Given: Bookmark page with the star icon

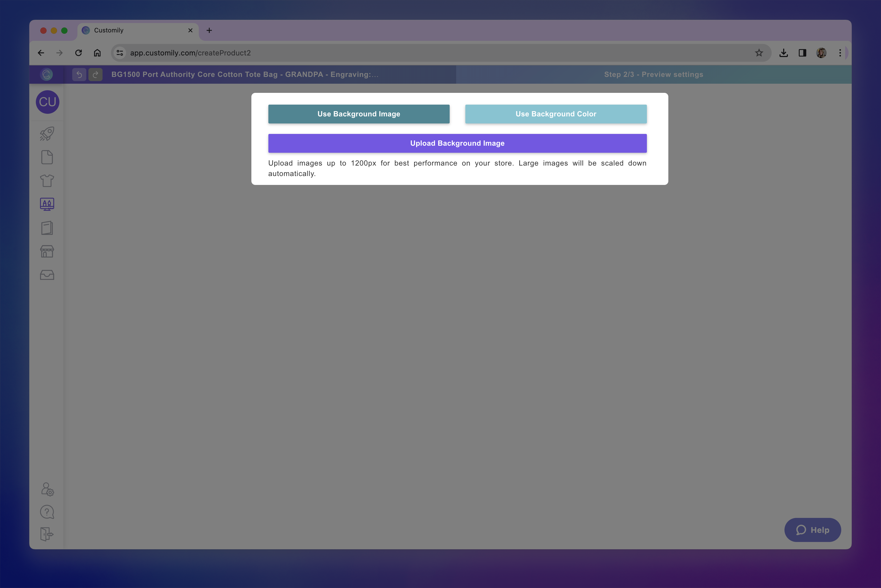Looking at the screenshot, I should click(759, 53).
